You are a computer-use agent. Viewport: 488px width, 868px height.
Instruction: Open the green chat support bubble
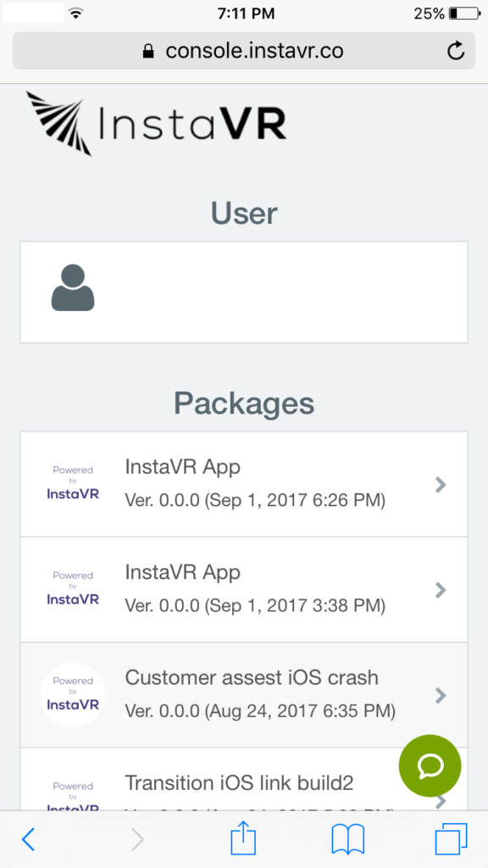point(430,765)
